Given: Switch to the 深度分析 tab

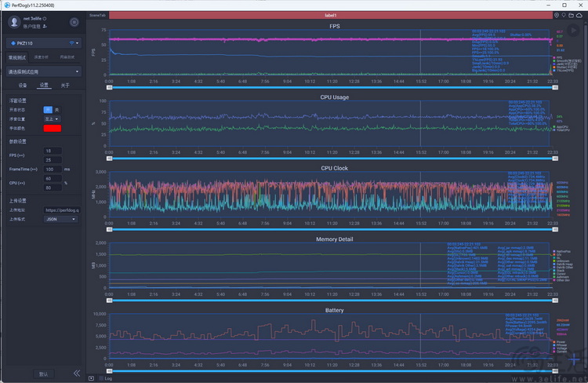Looking at the screenshot, I should point(41,57).
